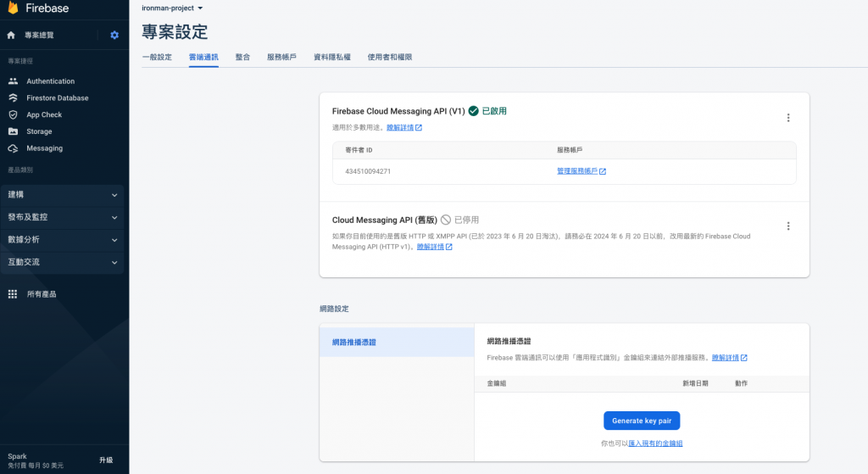868x474 pixels.
Task: Click the 管理服務帳戶 link
Action: [576, 171]
